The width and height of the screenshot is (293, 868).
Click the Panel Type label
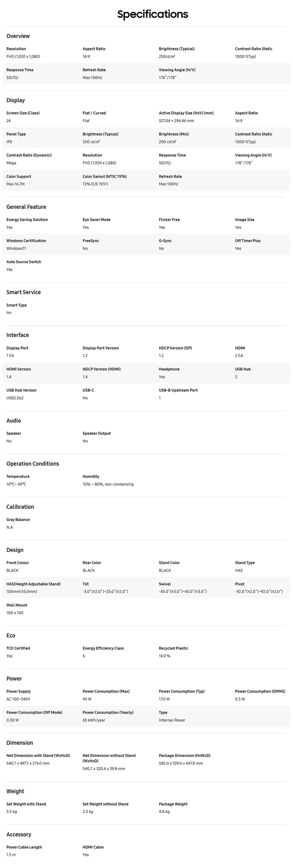tap(16, 134)
